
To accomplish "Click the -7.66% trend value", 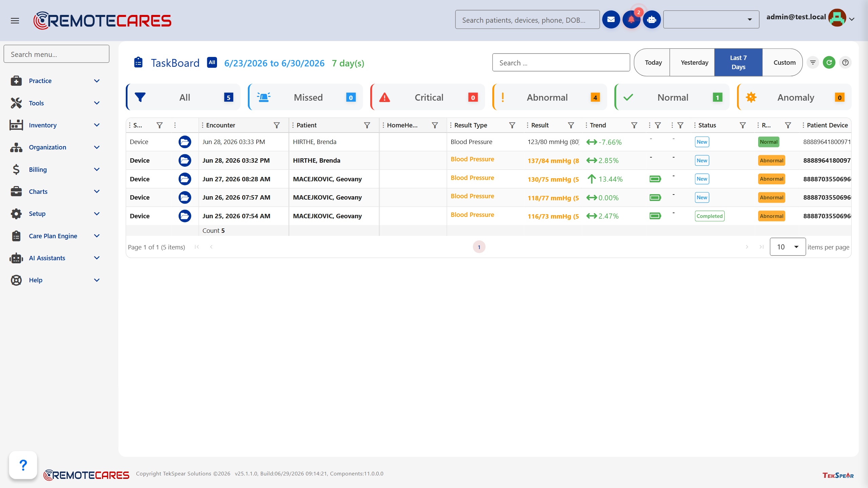I will (610, 142).
